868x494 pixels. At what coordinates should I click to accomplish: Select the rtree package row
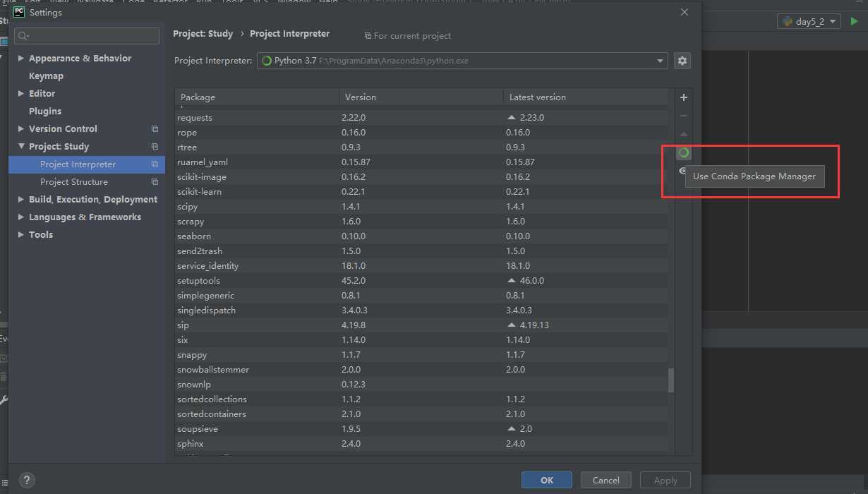point(421,147)
